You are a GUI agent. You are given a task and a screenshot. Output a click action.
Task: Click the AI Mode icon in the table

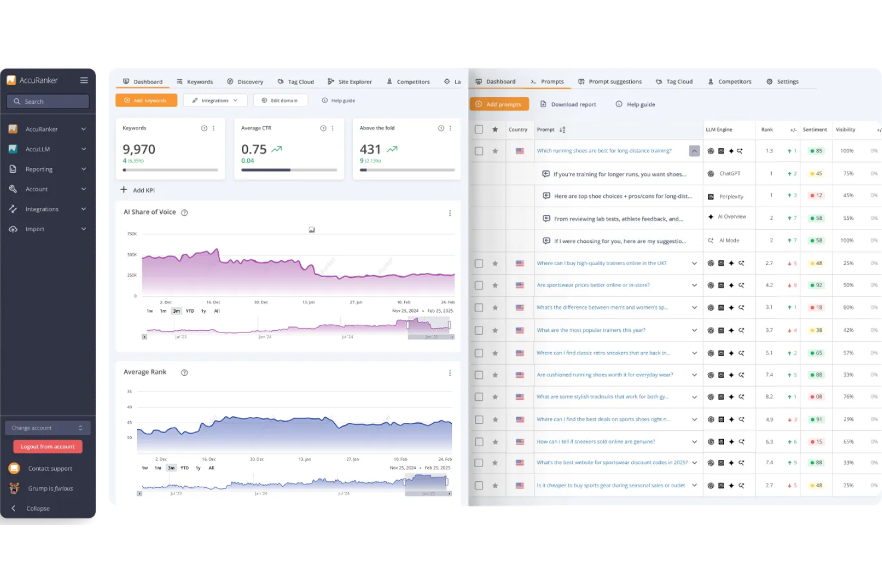pyautogui.click(x=710, y=240)
